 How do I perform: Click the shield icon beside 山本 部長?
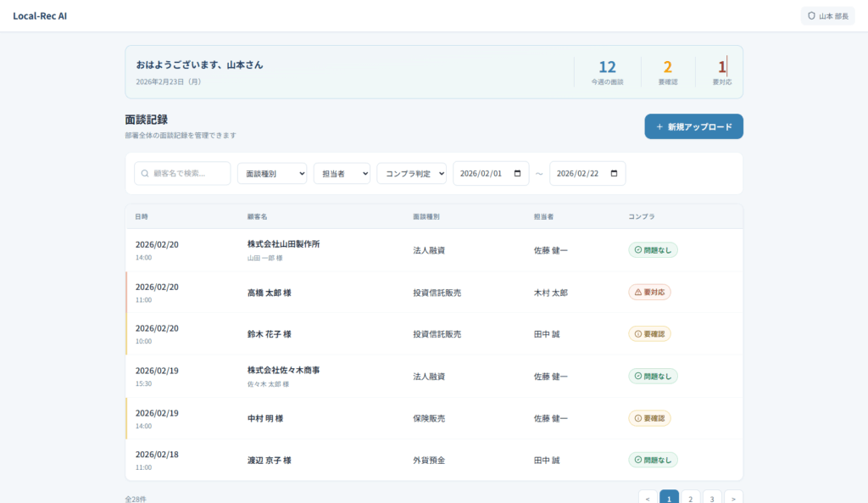pyautogui.click(x=811, y=16)
